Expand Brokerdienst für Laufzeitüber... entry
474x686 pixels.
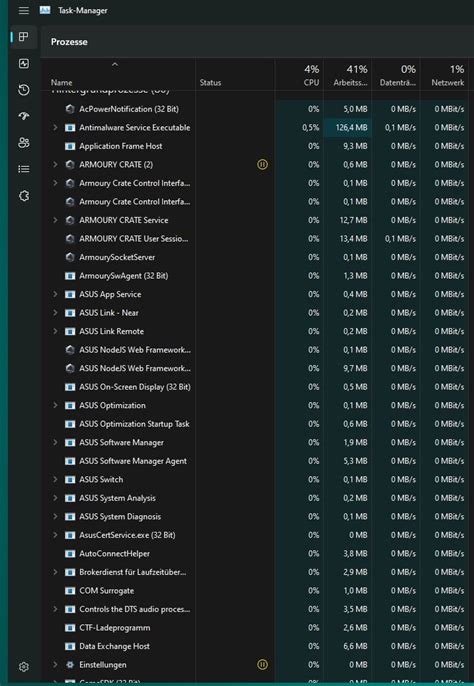55,572
